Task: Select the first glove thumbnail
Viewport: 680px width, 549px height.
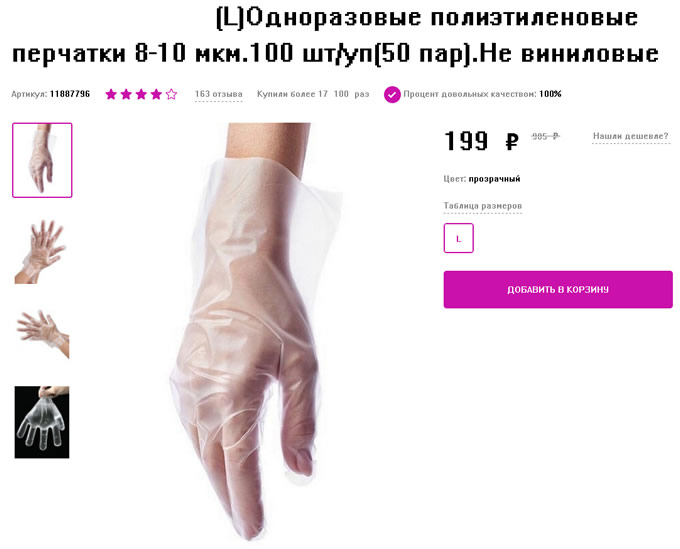Action: click(42, 160)
